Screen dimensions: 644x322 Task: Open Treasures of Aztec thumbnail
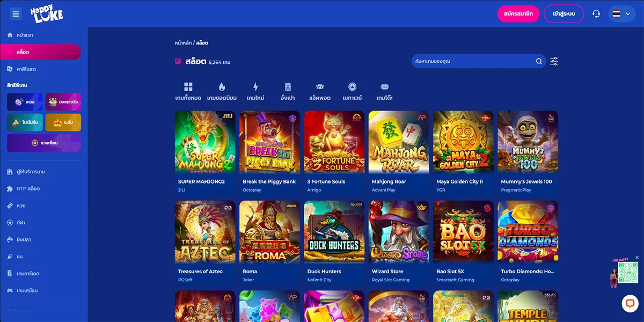coord(205,232)
